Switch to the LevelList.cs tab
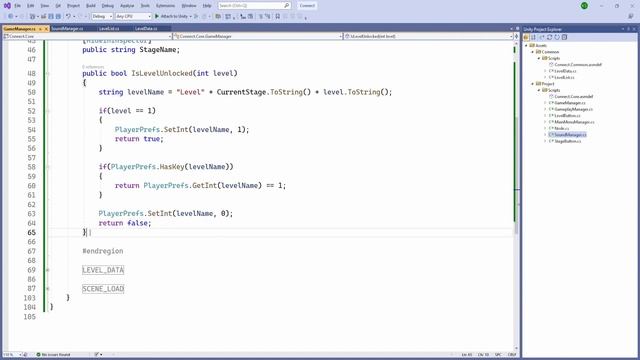The width and height of the screenshot is (640, 360). (109, 29)
